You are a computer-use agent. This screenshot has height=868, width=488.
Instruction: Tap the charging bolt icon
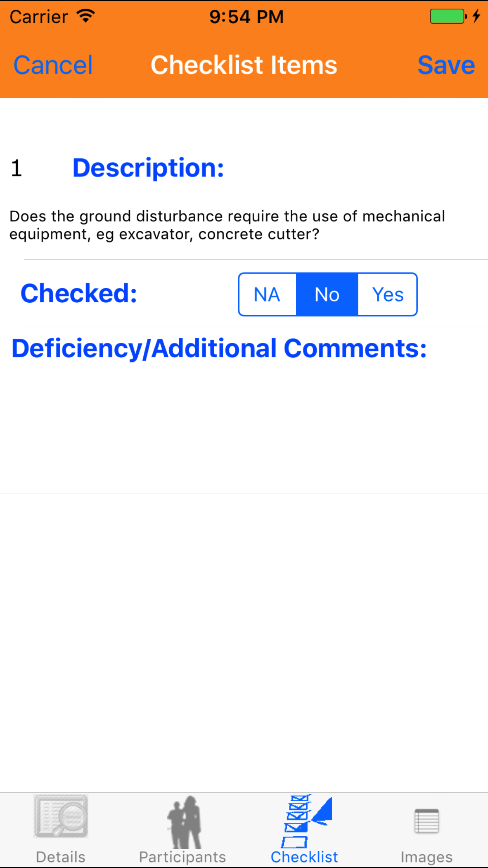coord(476,16)
